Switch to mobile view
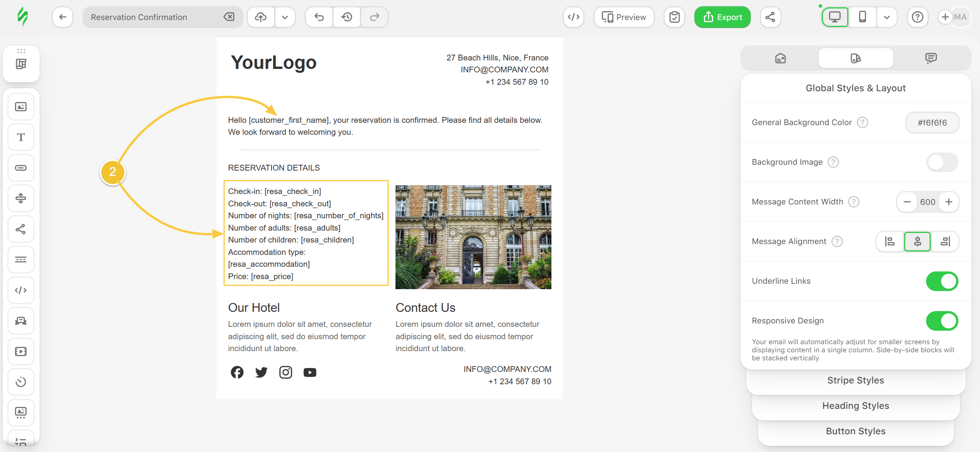Screen dimensions: 980x452 [863, 17]
